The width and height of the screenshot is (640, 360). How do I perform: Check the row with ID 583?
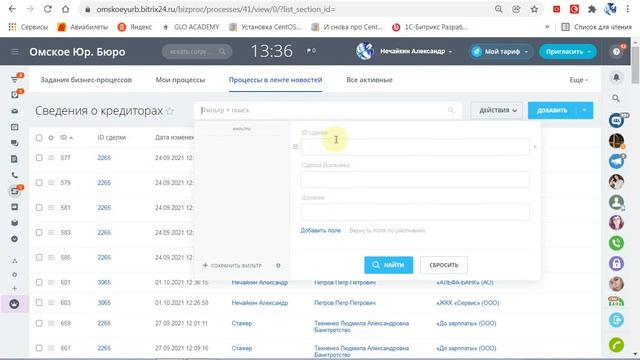click(x=39, y=232)
